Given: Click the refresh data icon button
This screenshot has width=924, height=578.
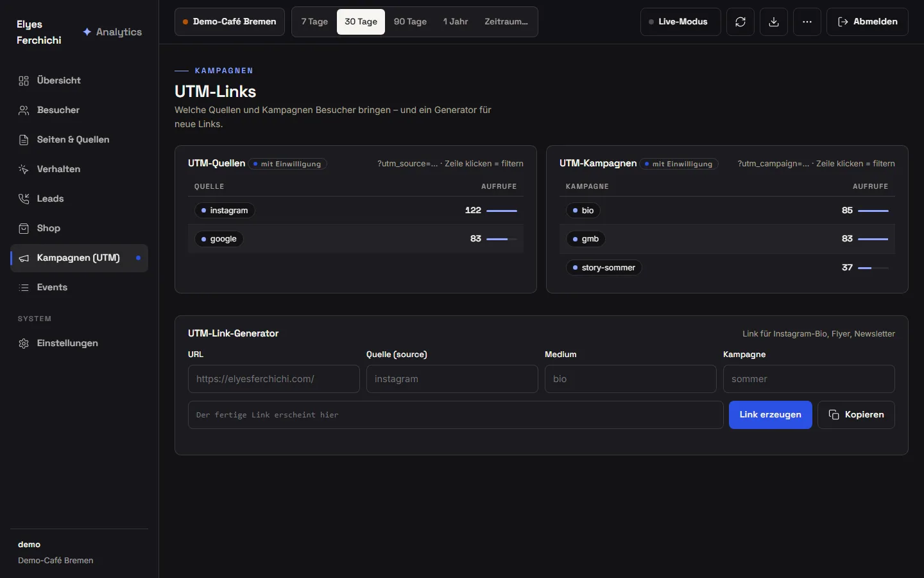Looking at the screenshot, I should [740, 22].
